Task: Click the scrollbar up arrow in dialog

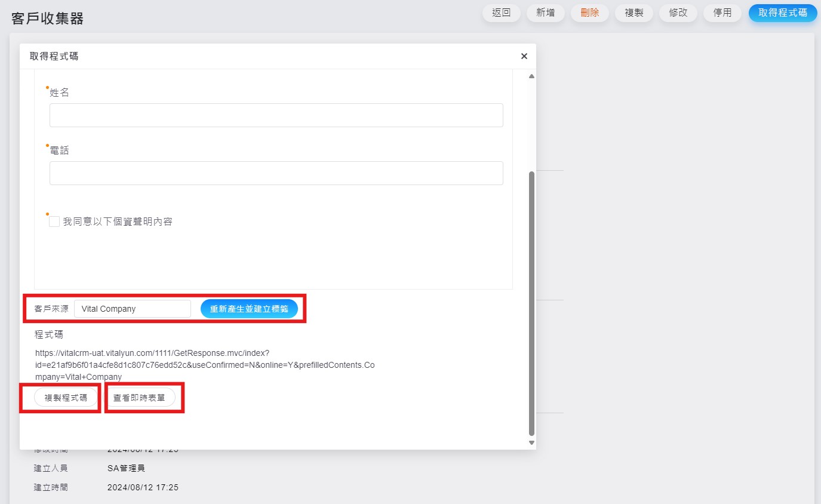Action: tap(531, 76)
